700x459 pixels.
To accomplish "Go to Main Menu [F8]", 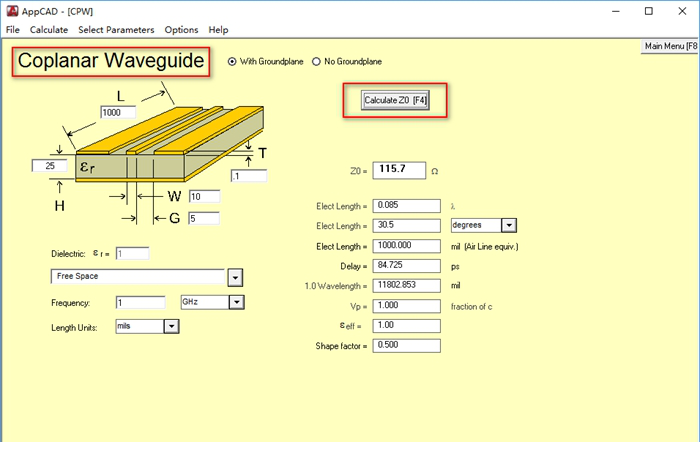I will point(670,46).
